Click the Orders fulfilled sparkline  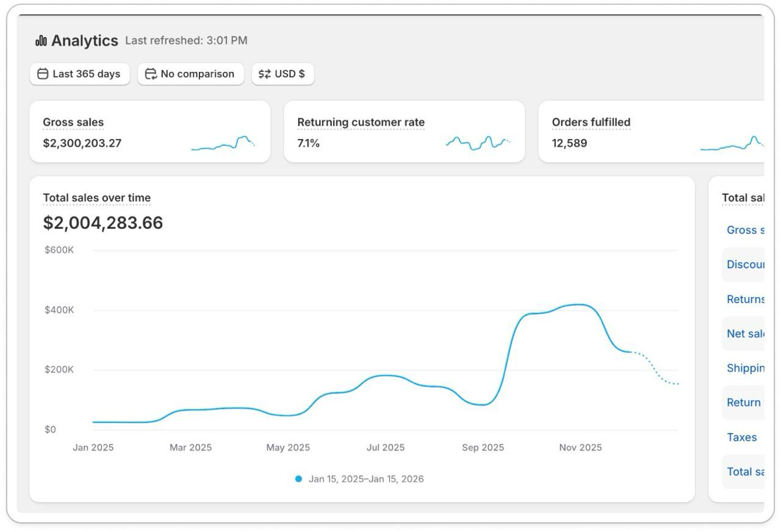tap(732, 143)
